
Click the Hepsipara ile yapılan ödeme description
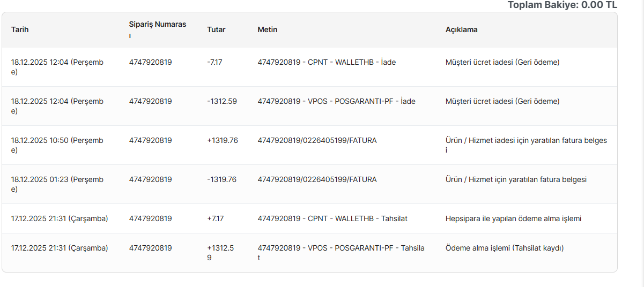click(514, 218)
